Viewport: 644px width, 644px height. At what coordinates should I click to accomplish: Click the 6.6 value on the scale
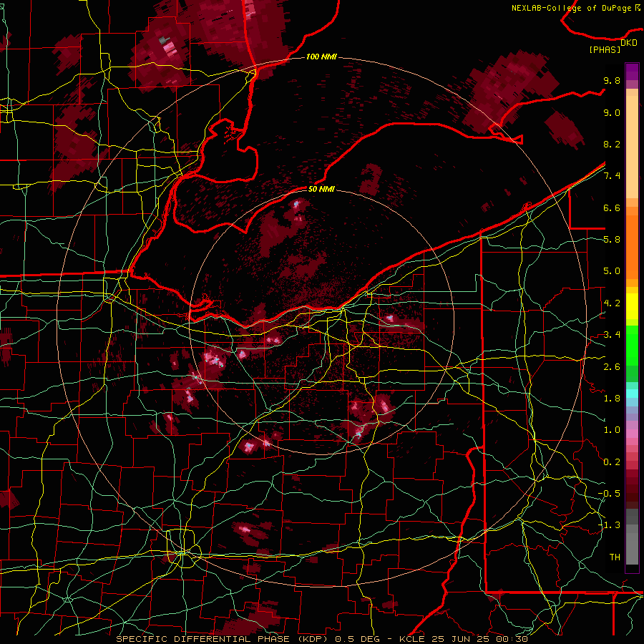[x=612, y=208]
